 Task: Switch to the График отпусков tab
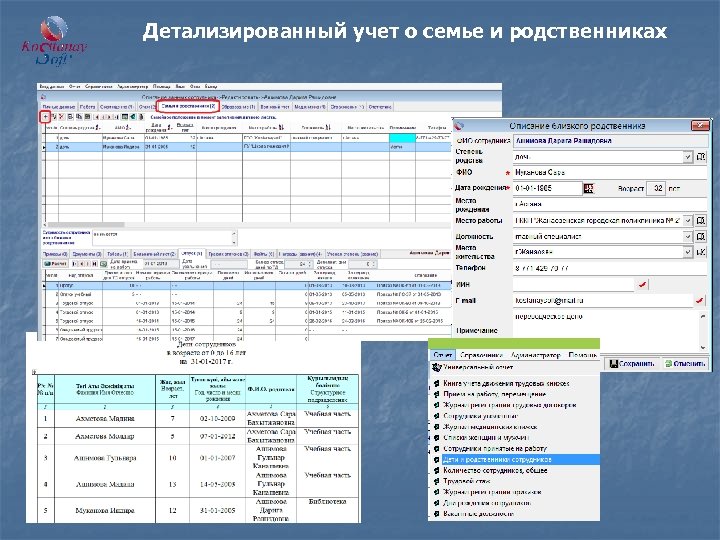coord(228,253)
